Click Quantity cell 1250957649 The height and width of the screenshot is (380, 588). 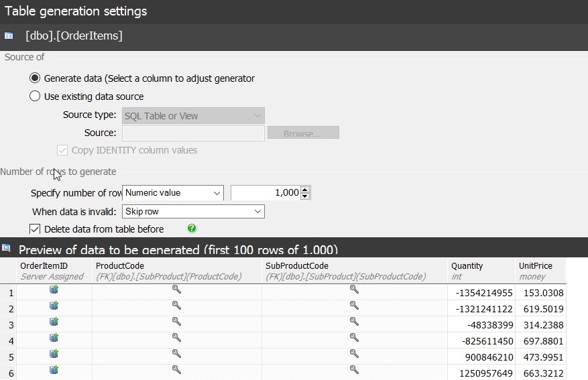[481, 373]
